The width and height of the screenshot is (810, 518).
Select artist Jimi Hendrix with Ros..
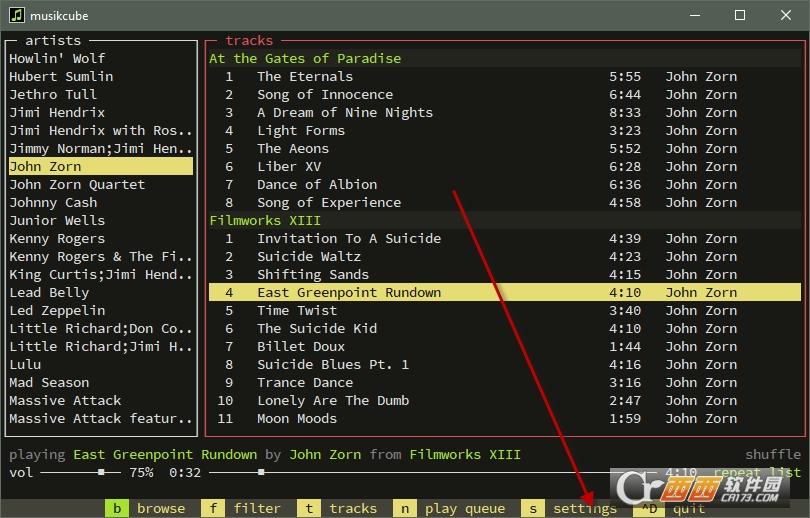pos(101,130)
